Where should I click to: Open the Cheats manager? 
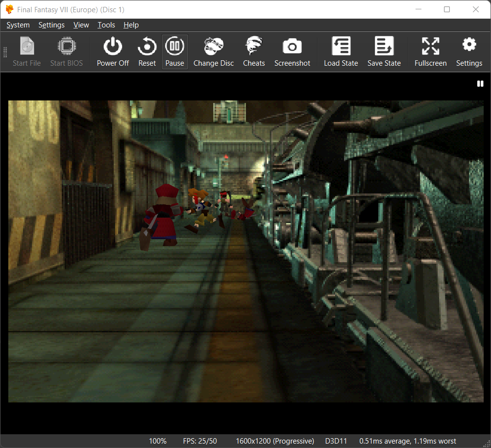pyautogui.click(x=254, y=51)
